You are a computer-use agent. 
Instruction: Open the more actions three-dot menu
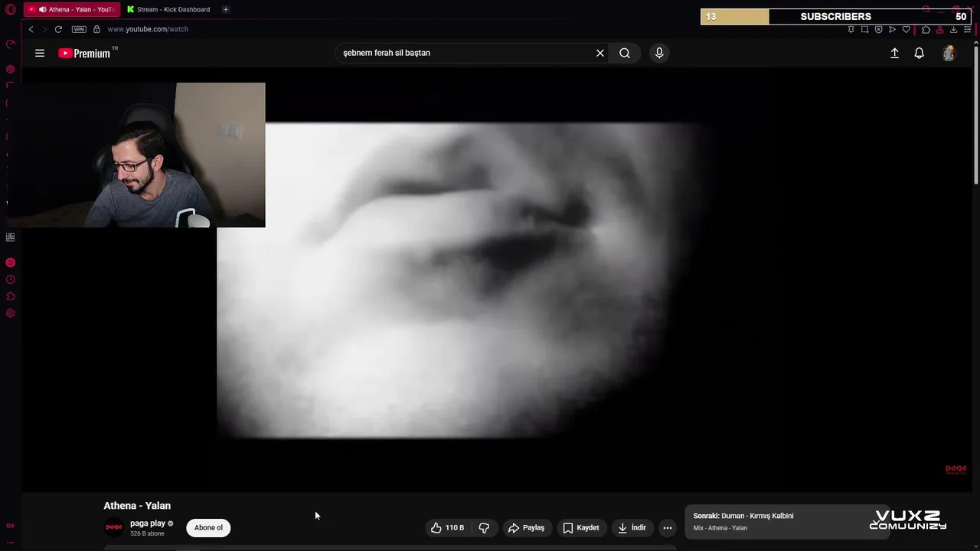[x=668, y=527]
